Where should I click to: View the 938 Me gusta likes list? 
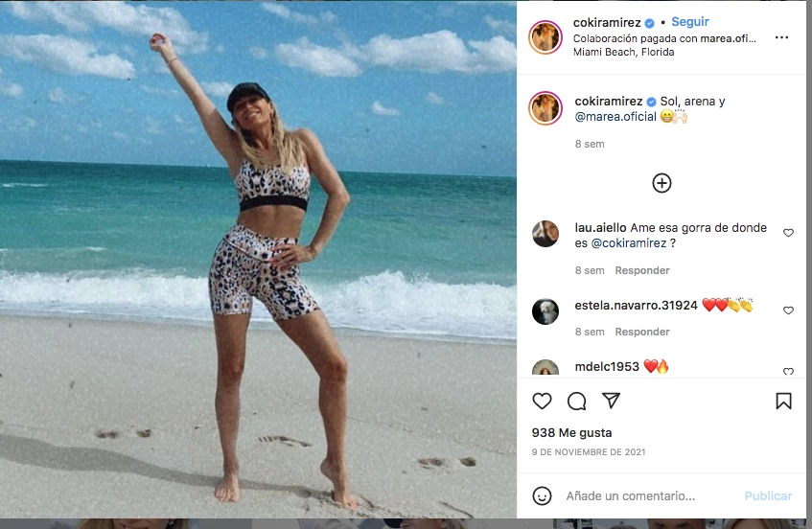point(571,432)
